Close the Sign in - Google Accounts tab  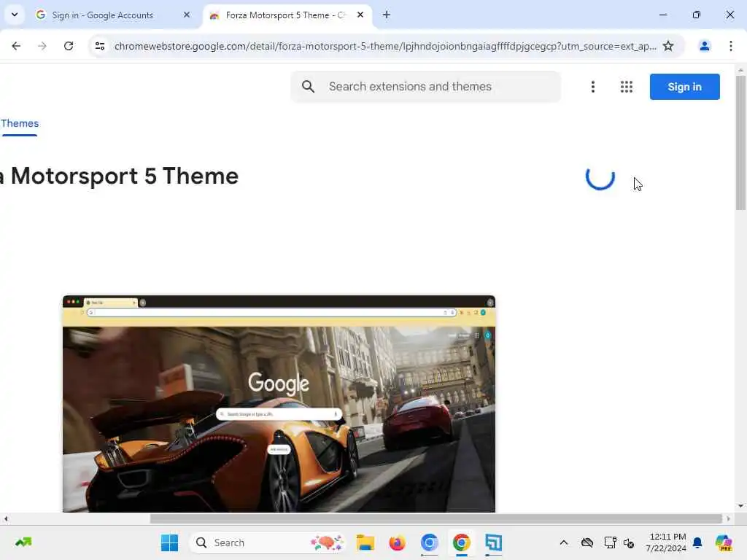[187, 15]
